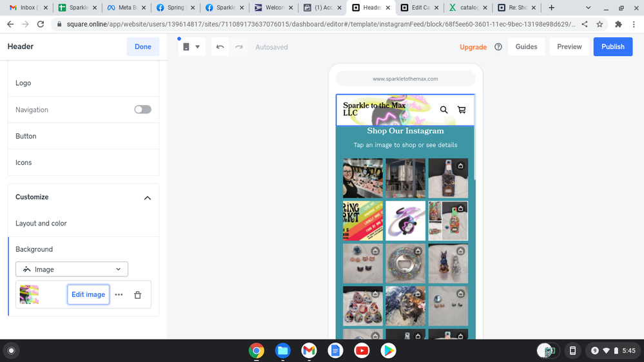Open the Icons settings
Image resolution: width=644 pixels, height=362 pixels.
[83, 162]
